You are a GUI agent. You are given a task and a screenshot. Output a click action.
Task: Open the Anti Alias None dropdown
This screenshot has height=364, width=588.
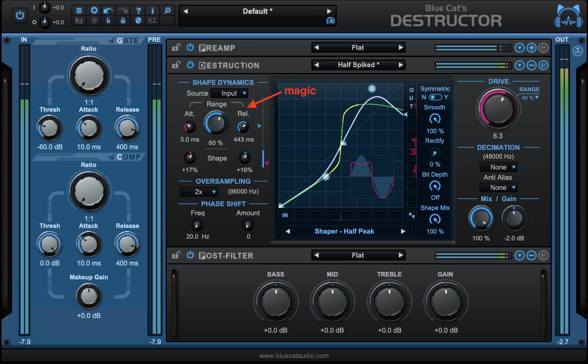[499, 187]
